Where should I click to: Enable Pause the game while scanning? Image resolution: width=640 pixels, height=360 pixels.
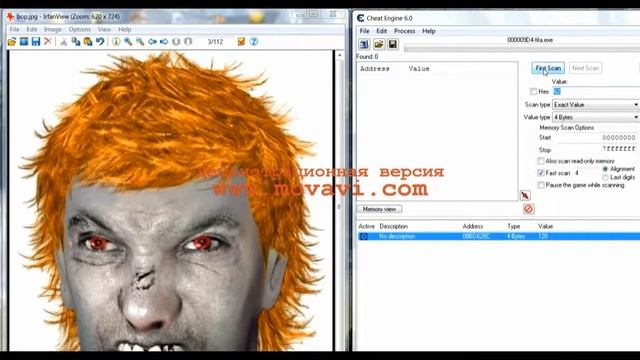(541, 185)
